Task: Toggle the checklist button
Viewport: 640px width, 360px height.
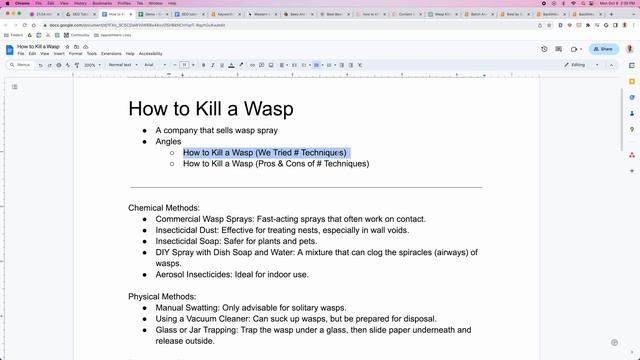Action: (304, 65)
